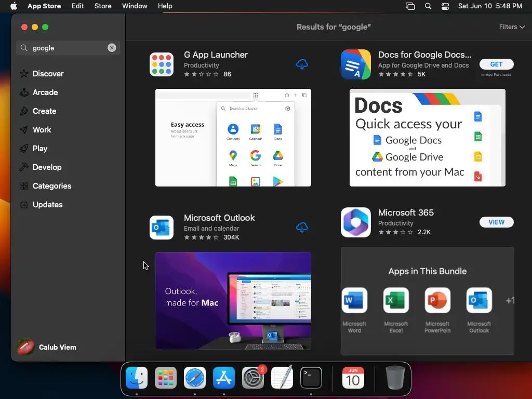The image size is (532, 399).
Task: Open Terminal from the Dock
Action: click(x=311, y=378)
